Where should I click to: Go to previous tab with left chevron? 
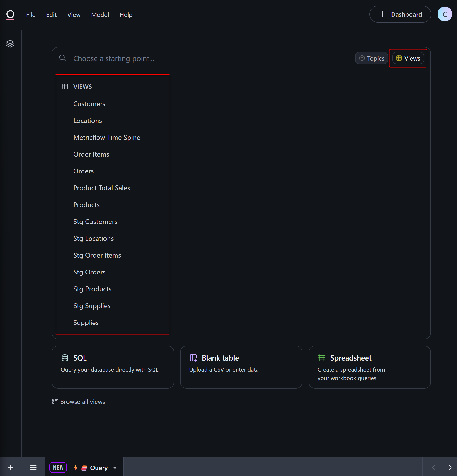coord(433,468)
